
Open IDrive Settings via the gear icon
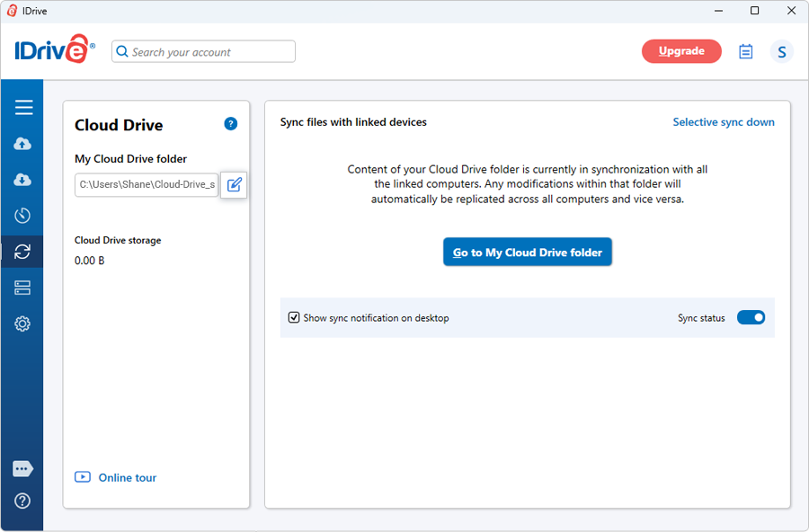pyautogui.click(x=23, y=324)
